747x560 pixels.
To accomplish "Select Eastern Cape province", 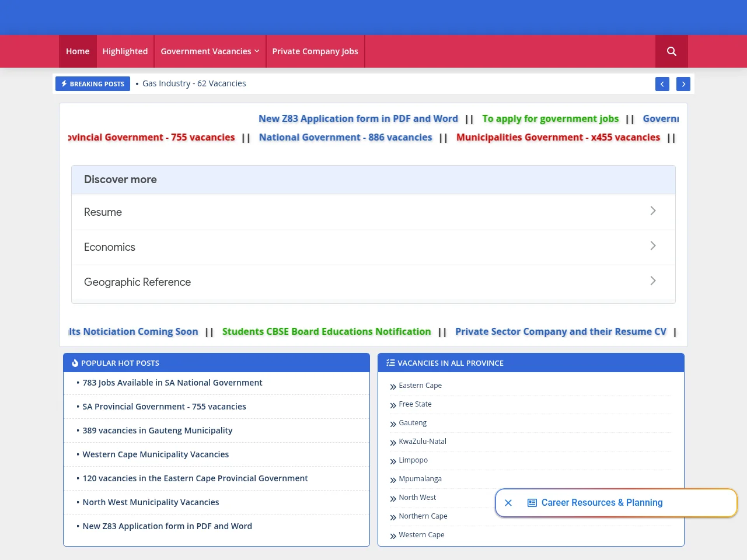I will click(420, 386).
